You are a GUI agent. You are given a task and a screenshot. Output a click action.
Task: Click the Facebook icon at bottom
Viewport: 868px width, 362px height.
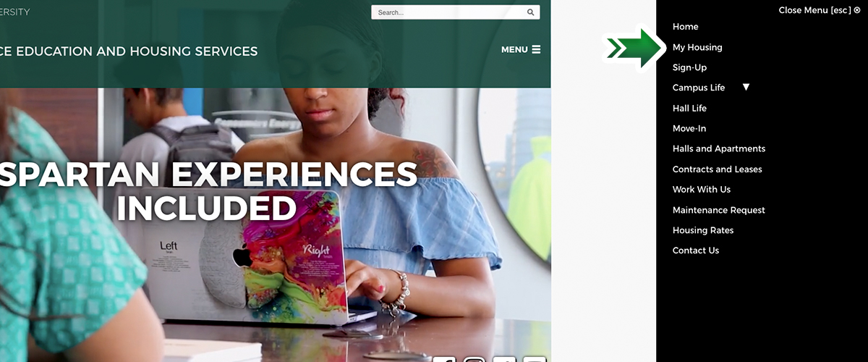(x=444, y=359)
